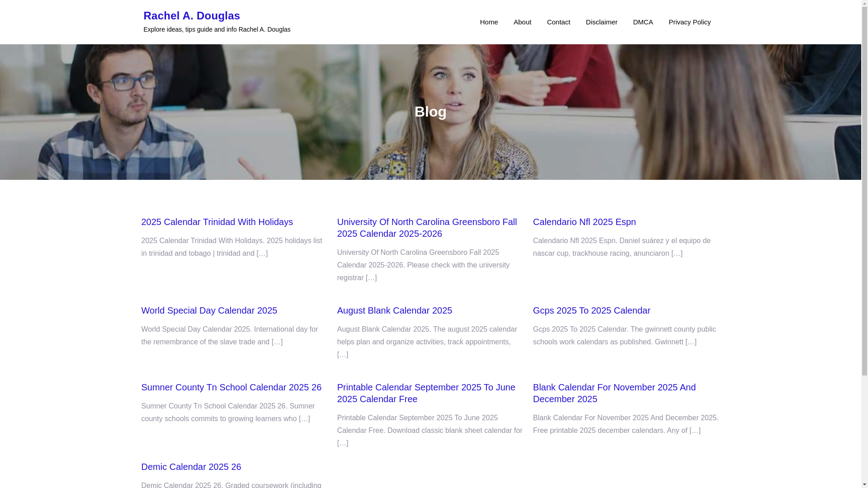Open Calendario Nfl 2025 Espn post
The height and width of the screenshot is (488, 868).
pyautogui.click(x=584, y=222)
